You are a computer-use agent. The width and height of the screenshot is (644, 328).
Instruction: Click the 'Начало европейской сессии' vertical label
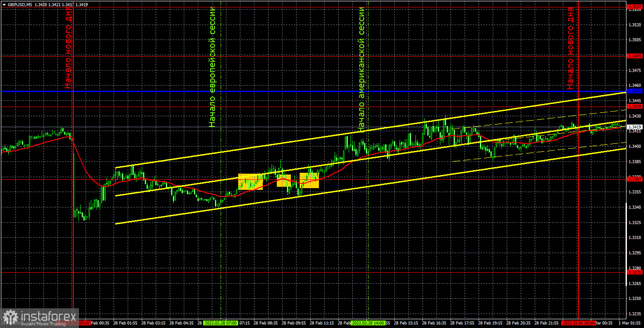click(212, 67)
